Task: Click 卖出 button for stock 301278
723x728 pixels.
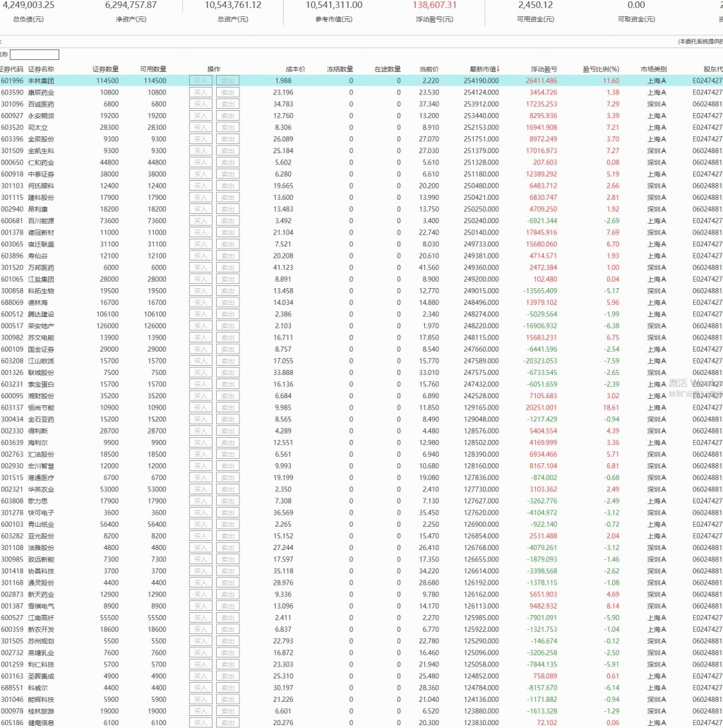Action: click(228, 513)
